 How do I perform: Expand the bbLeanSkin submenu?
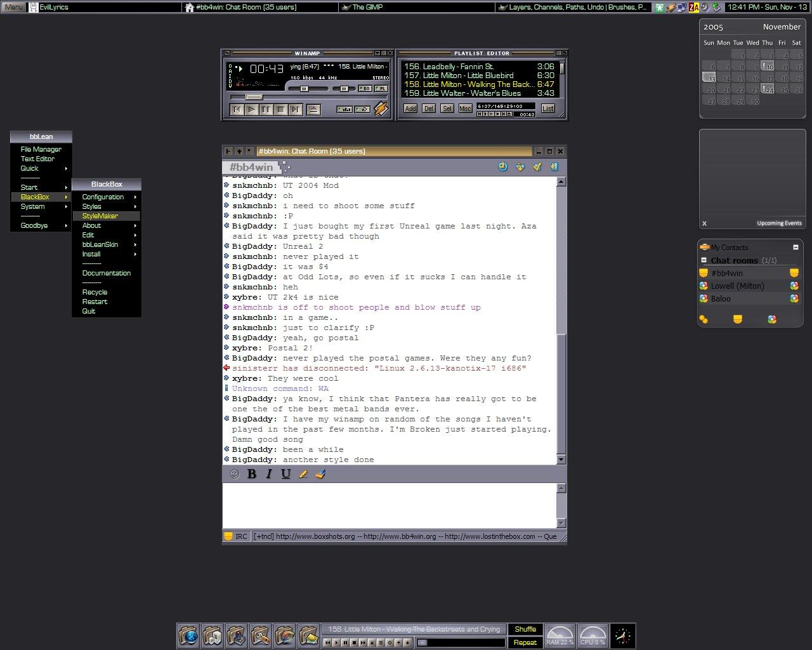point(107,244)
